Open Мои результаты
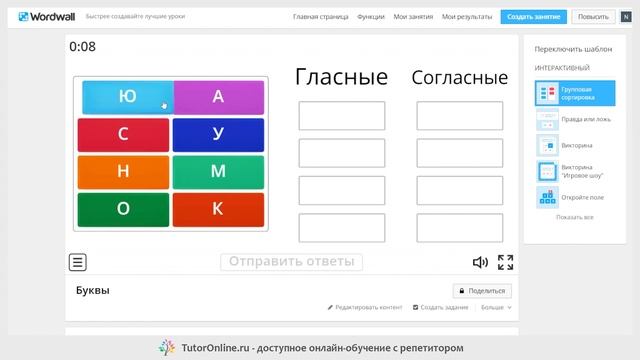640x360 pixels. click(x=467, y=17)
